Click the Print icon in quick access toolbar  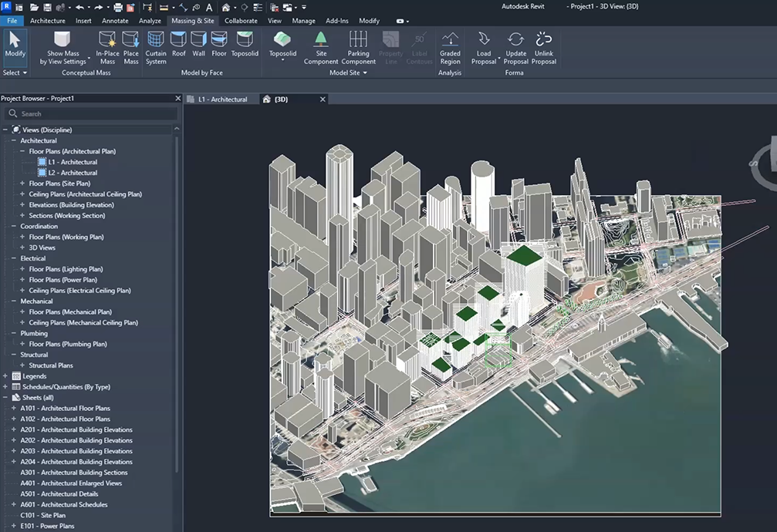[118, 7]
